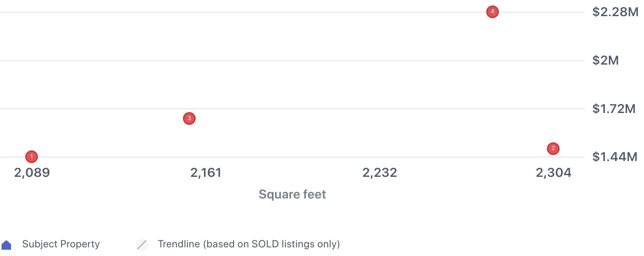Select the 2,232 square feet label
Image resolution: width=644 pixels, height=256 pixels.
(380, 173)
